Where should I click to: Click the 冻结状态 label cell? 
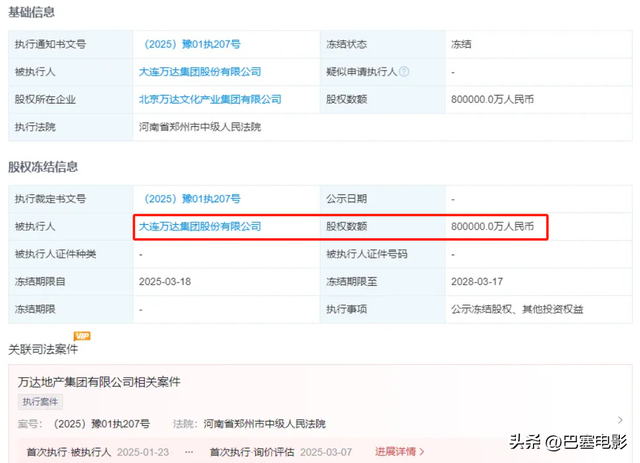point(382,44)
